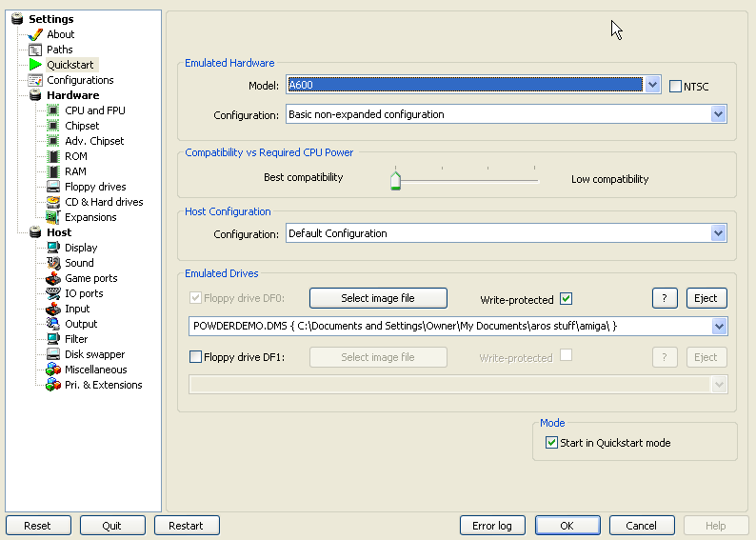Click the Quickstart green arrow icon
Image resolution: width=756 pixels, height=540 pixels.
pyautogui.click(x=36, y=65)
